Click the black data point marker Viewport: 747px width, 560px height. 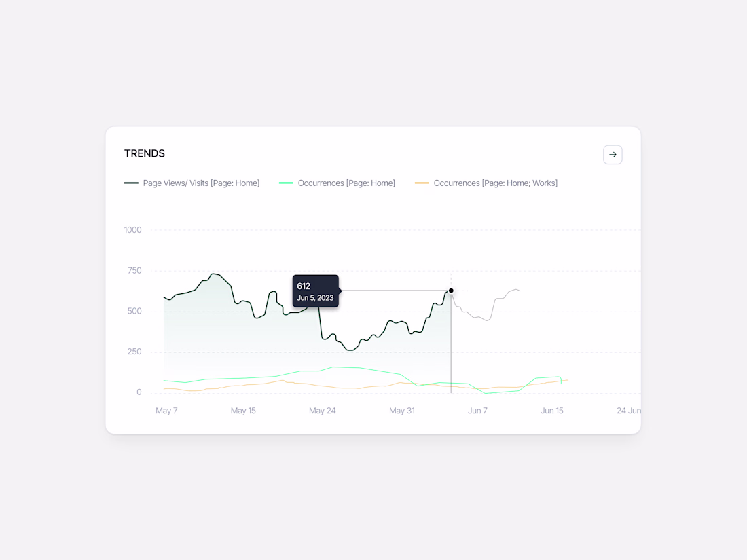(x=451, y=291)
